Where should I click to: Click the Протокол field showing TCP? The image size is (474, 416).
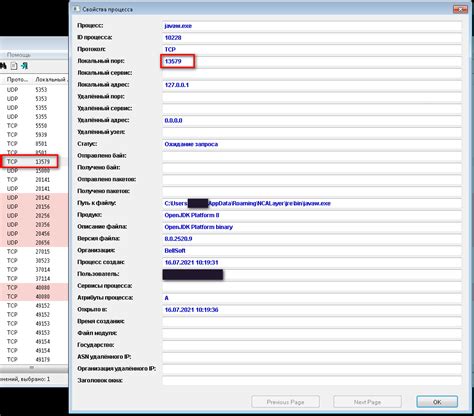(x=312, y=50)
